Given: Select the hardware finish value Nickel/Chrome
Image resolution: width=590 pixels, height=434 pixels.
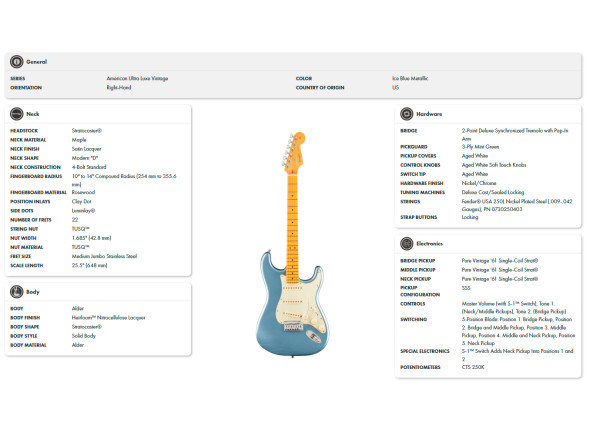Looking at the screenshot, I should tap(479, 183).
